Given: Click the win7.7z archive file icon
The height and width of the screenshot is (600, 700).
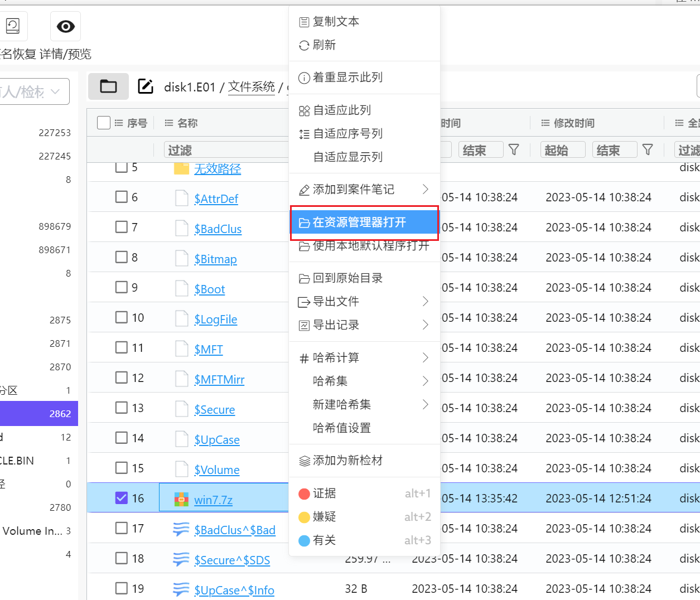Looking at the screenshot, I should pyautogui.click(x=181, y=499).
